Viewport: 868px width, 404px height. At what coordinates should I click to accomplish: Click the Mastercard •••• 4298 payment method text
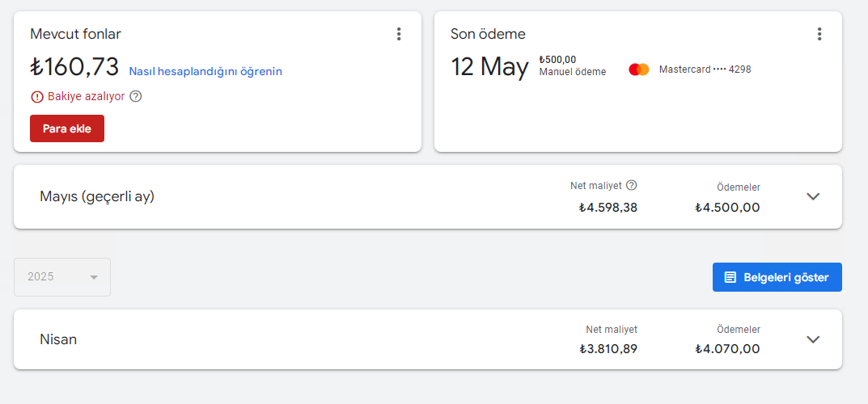pos(705,69)
